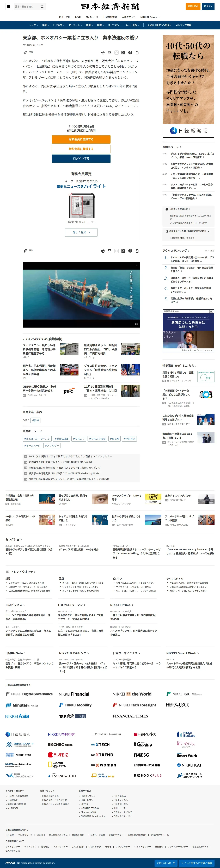Expand the オピニオン navigation dropdown
The height and width of the screenshot is (868, 220).
click(x=115, y=25)
